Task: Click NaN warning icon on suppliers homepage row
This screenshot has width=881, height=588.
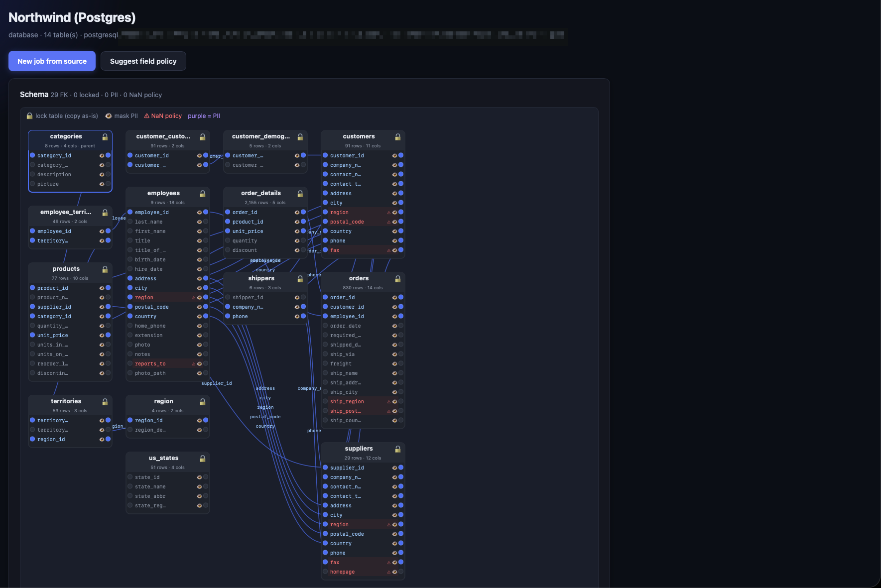Action: [x=389, y=572]
